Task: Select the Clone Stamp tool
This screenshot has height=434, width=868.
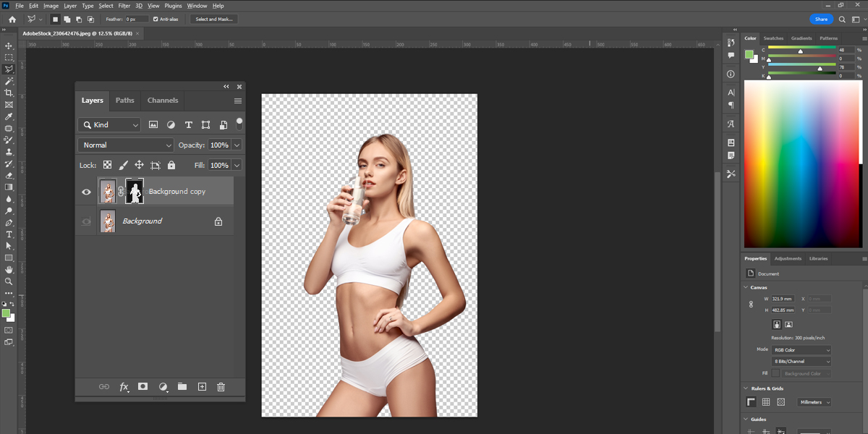Action: coord(9,152)
